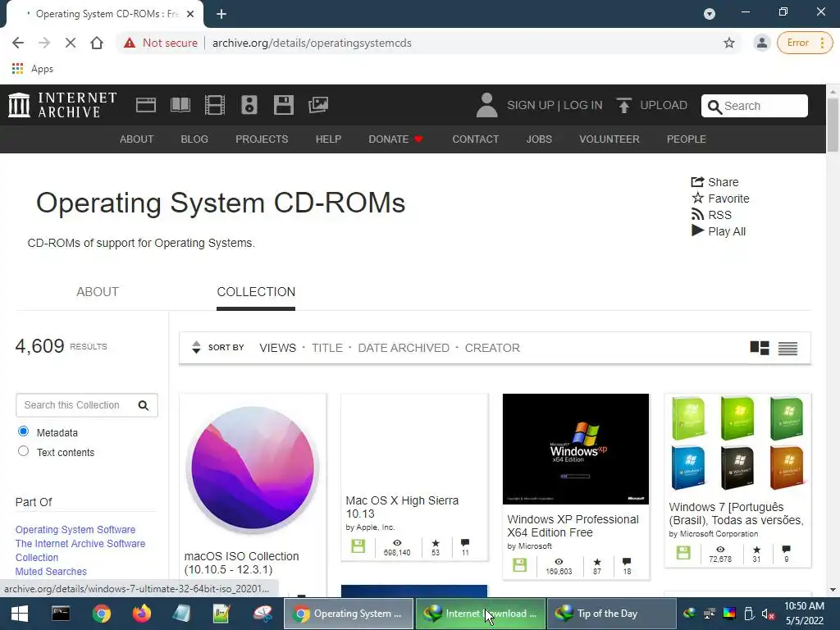
Task: Open Operating System Software link
Action: coord(75,529)
